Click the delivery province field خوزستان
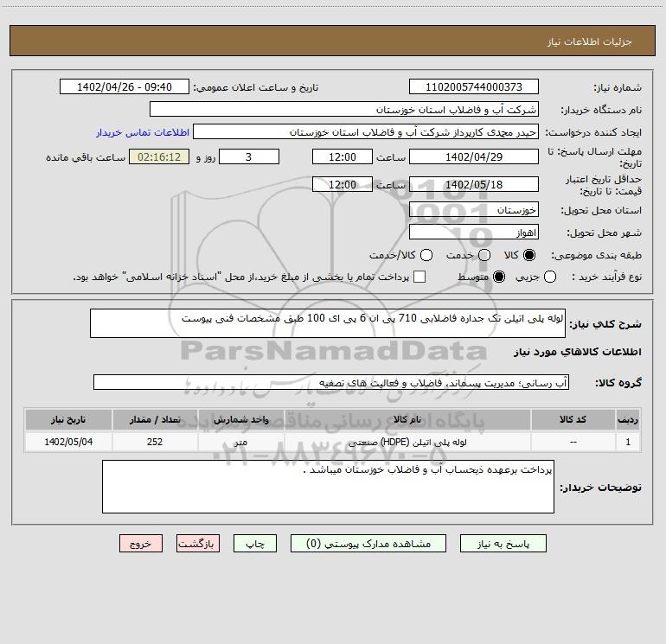Image resolution: width=666 pixels, height=644 pixels. coord(474,209)
